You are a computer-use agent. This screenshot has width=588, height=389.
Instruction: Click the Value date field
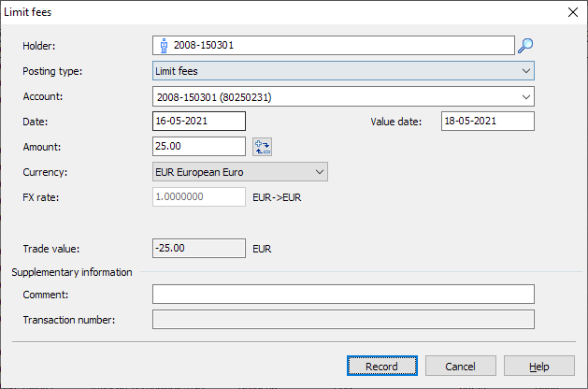coord(487,122)
